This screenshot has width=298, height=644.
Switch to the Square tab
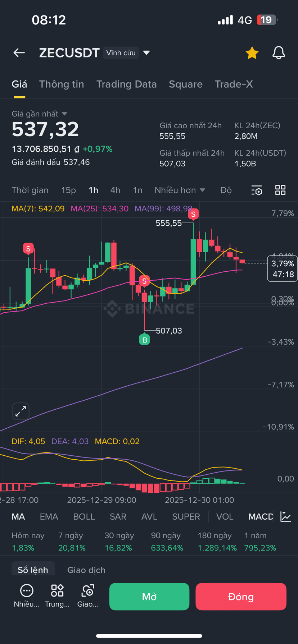pyautogui.click(x=186, y=84)
